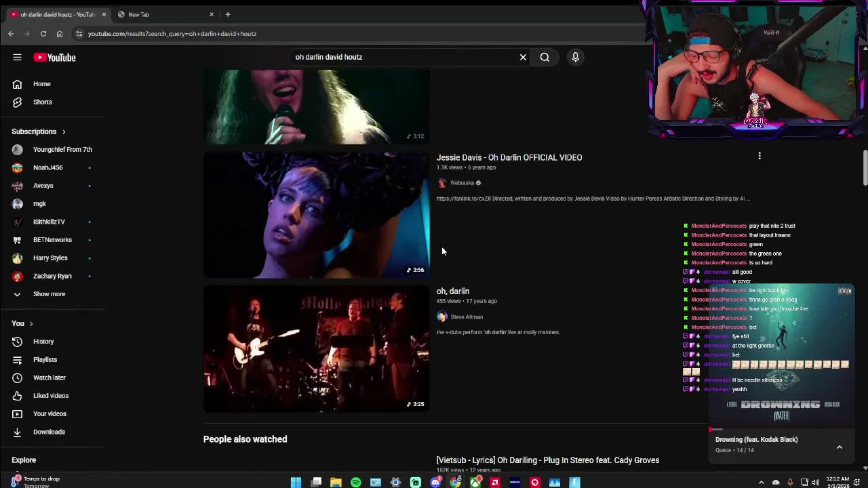Viewport: 868px width, 488px height.
Task: Show hidden system tray icons
Action: click(761, 483)
